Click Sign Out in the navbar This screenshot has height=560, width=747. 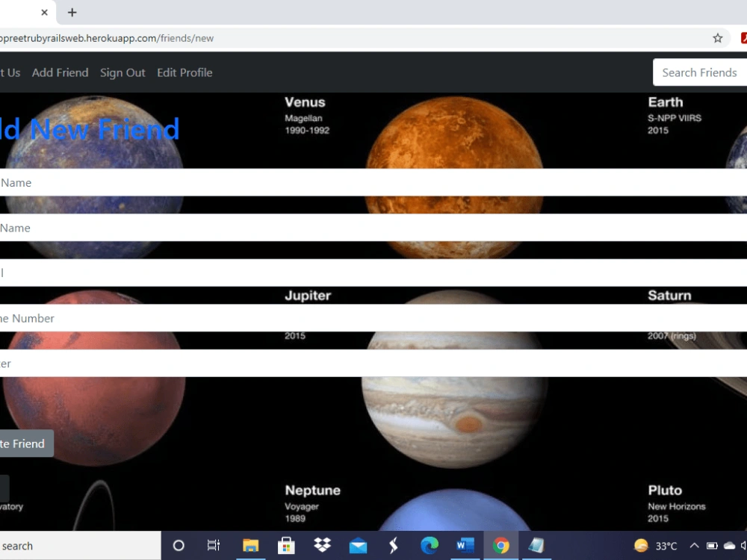click(123, 72)
